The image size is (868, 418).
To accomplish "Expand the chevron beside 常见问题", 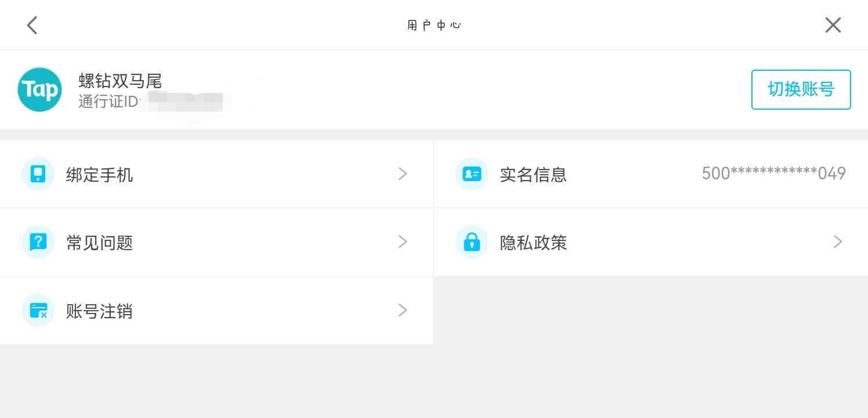I will click(403, 242).
